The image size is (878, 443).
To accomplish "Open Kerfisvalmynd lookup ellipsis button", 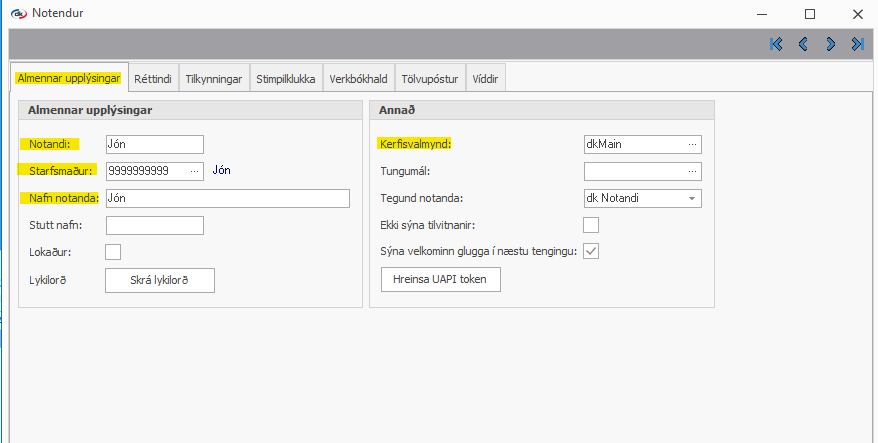I will (692, 145).
